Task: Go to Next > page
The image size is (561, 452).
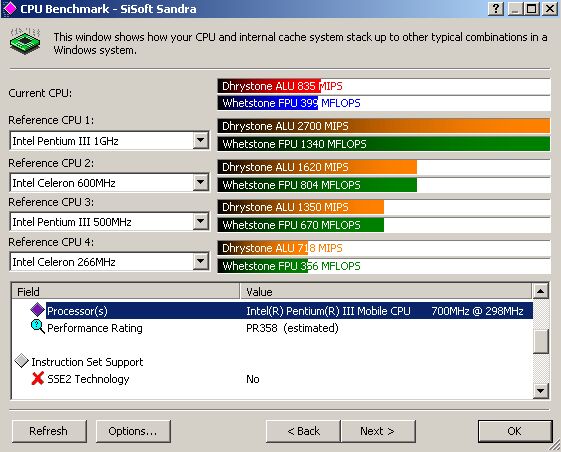Action: click(378, 431)
